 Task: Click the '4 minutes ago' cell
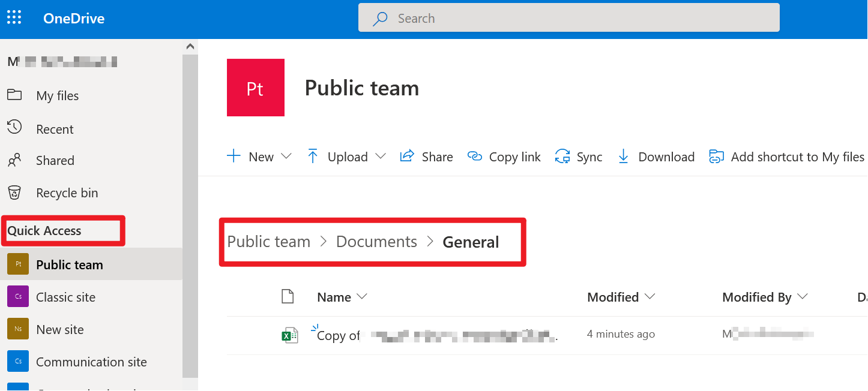pos(621,334)
